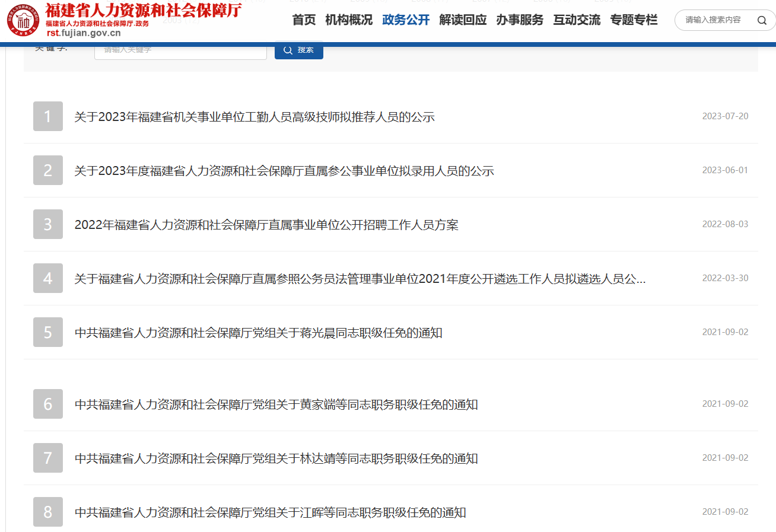Click the magnifier icon in top search box
This screenshot has height=532, width=776.
762,20
